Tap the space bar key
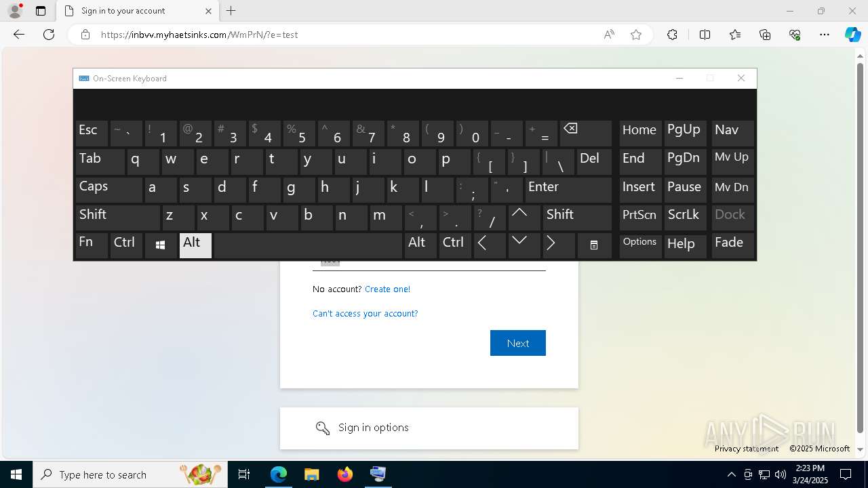 [x=308, y=245]
